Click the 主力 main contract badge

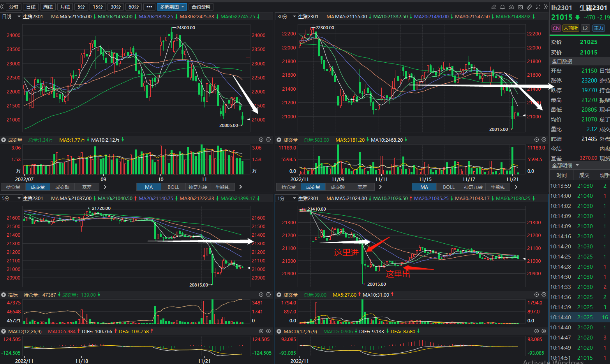pyautogui.click(x=598, y=28)
